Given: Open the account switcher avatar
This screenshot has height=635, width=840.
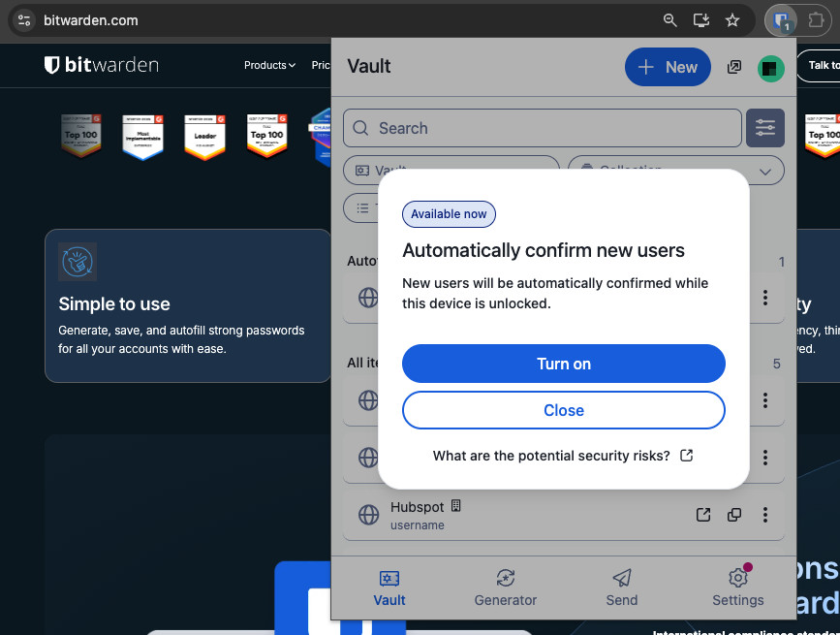Looking at the screenshot, I should [x=770, y=68].
